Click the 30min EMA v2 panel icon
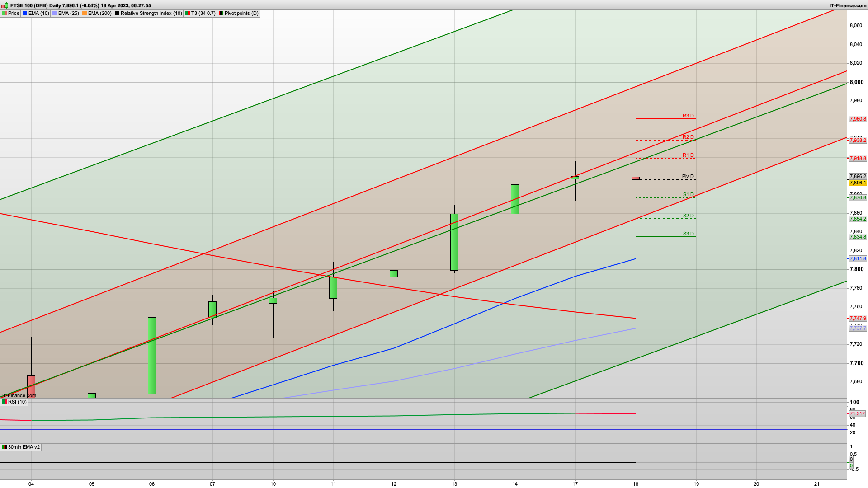The height and width of the screenshot is (488, 868). [5, 447]
